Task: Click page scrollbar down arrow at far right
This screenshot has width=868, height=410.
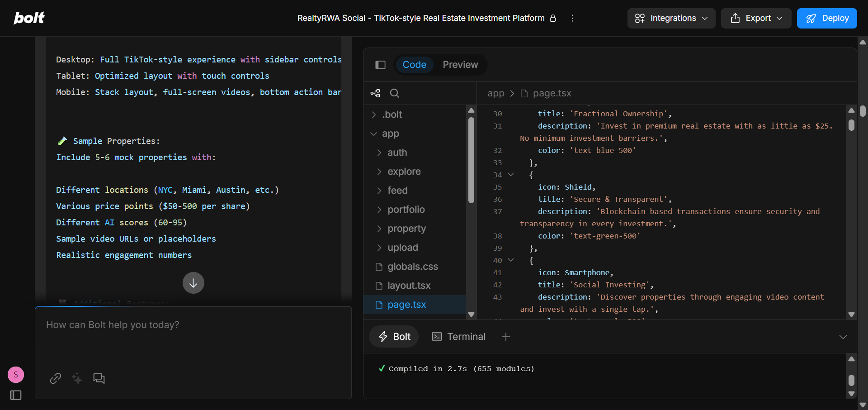Action: (863, 405)
